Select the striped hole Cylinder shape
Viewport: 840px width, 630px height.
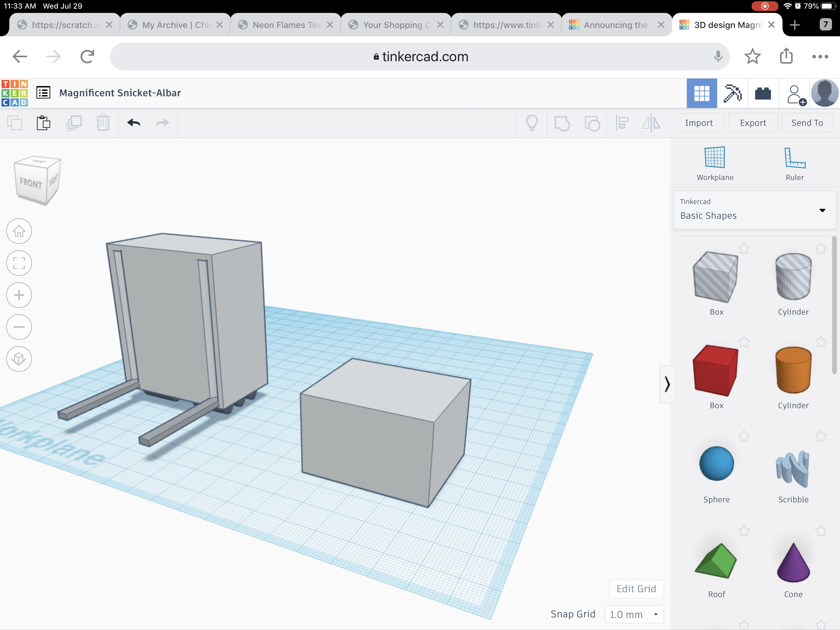(793, 277)
